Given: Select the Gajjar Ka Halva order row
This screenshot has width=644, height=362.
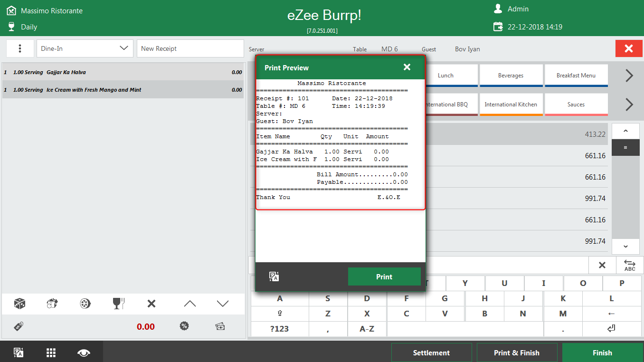Looking at the screenshot, I should [x=123, y=72].
